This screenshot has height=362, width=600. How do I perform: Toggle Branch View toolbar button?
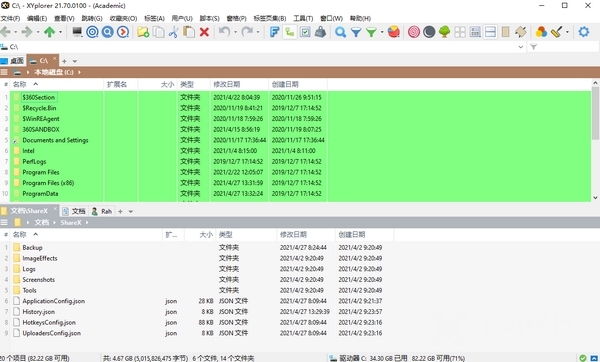(290, 32)
